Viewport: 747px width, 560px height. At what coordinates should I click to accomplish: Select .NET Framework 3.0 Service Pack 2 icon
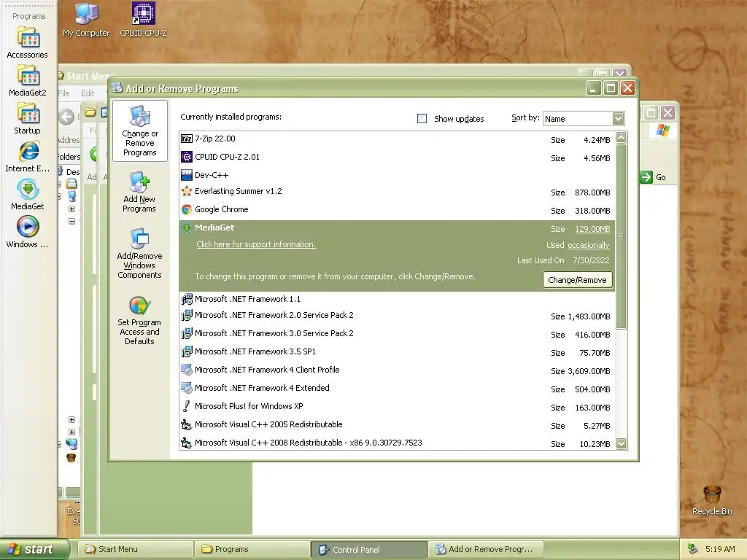point(187,333)
